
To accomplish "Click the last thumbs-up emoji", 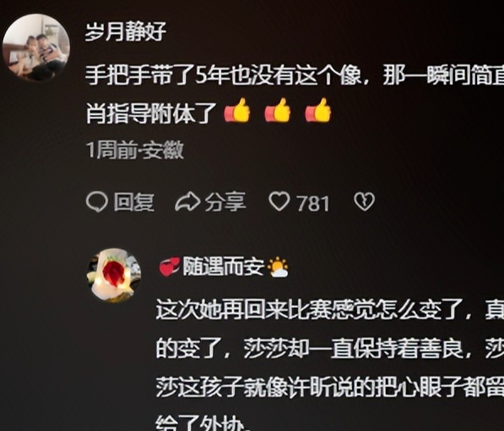I will (x=318, y=110).
